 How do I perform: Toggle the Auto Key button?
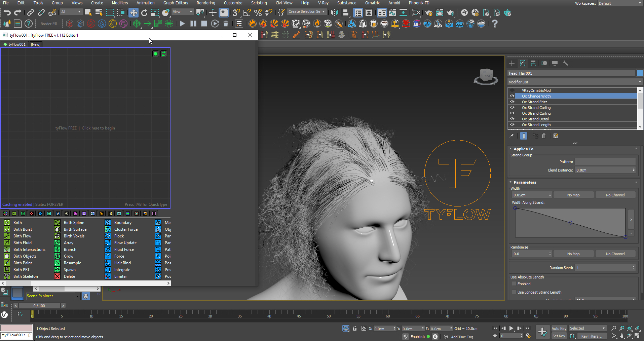559,329
